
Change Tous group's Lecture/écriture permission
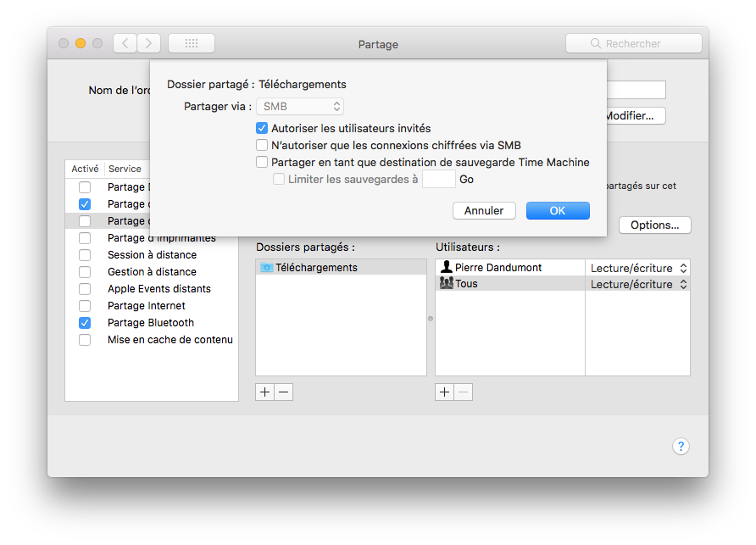(x=638, y=284)
